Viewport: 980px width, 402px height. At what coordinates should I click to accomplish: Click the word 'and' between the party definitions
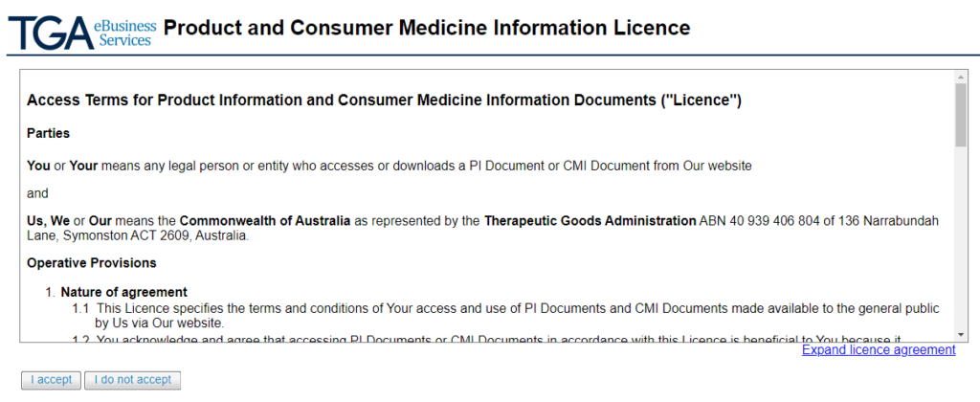point(37,193)
